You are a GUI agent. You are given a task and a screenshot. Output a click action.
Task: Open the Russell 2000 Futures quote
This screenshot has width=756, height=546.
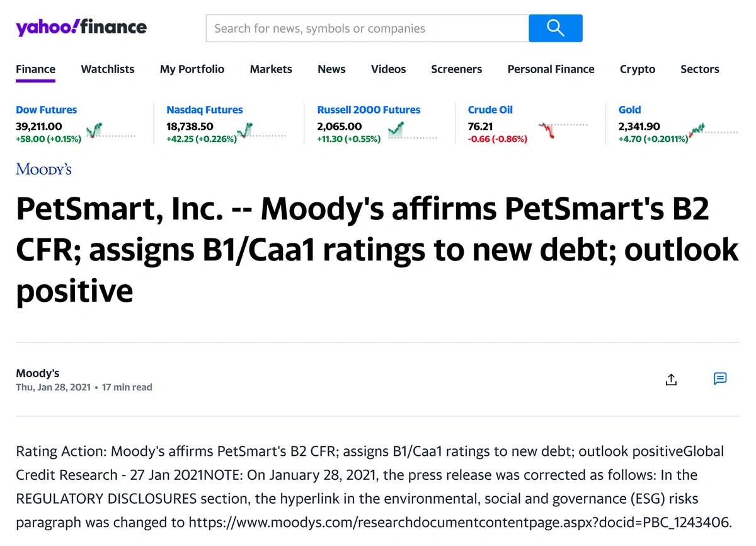pos(369,110)
